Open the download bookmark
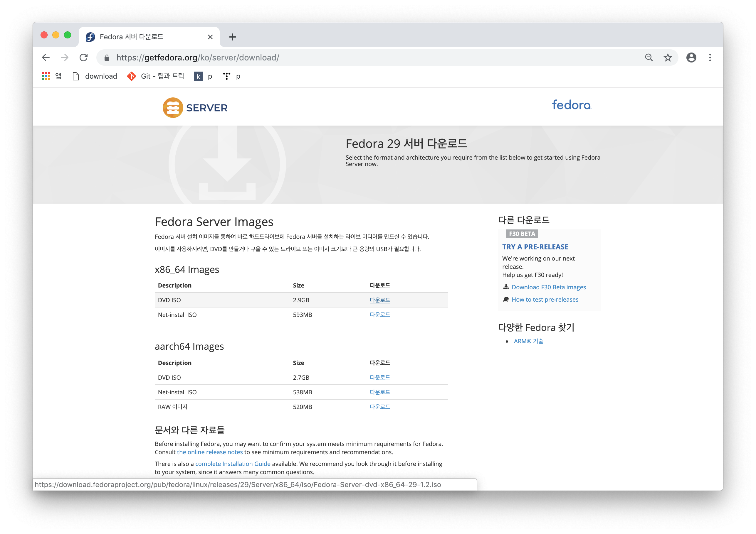This screenshot has height=534, width=756. click(95, 76)
